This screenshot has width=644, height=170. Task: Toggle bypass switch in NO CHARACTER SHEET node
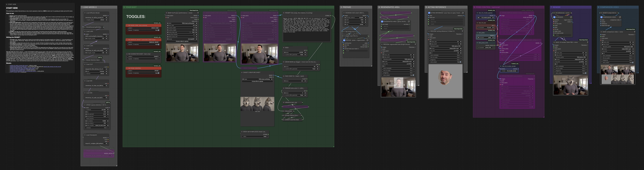(158, 59)
